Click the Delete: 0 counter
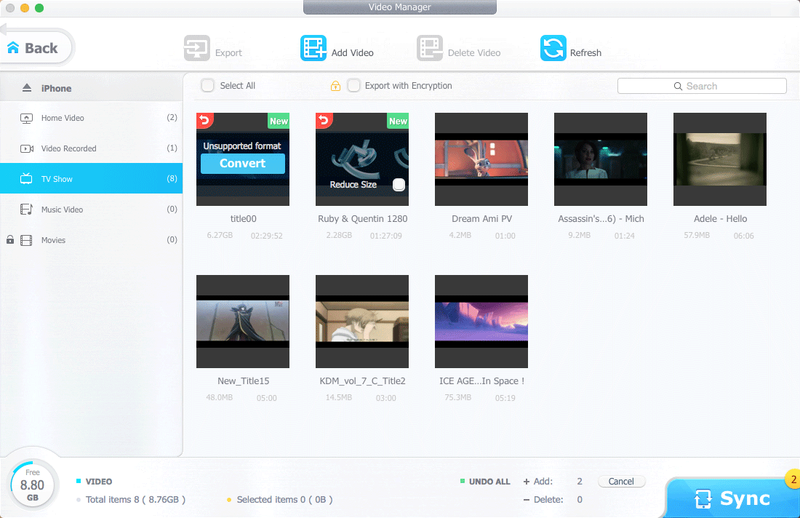This screenshot has width=800, height=518. coord(553,500)
